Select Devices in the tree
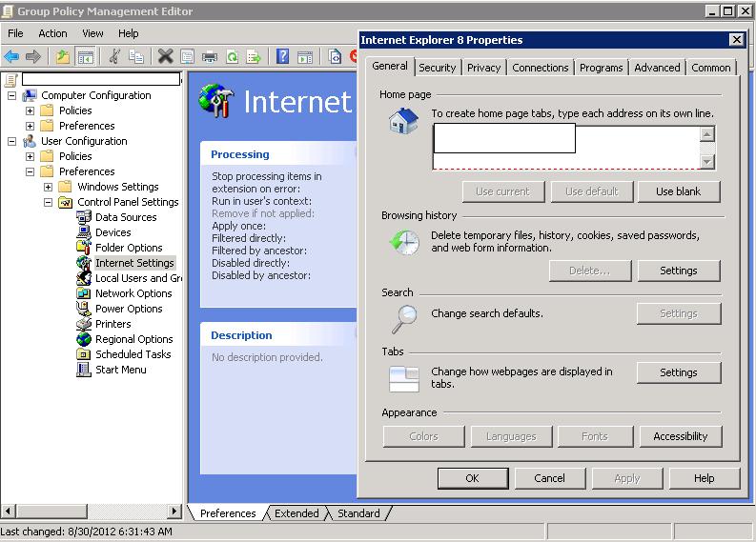 pyautogui.click(x=113, y=232)
